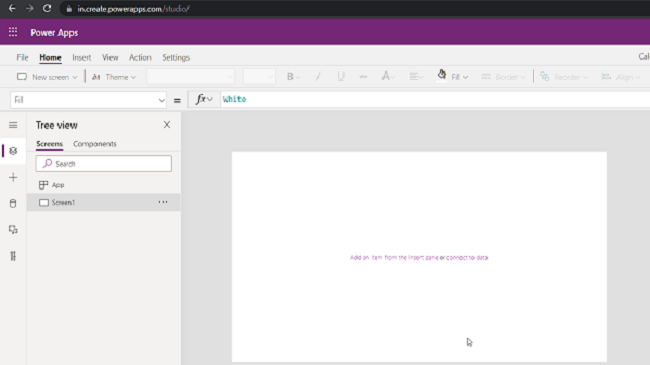Screen dimensions: 650x365
Task: Open the Theme dropdown
Action: 114,77
